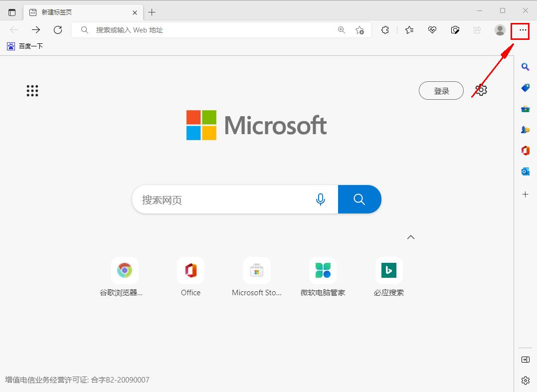This screenshot has width=537, height=392.
Task: Open sidebar Outlook icon
Action: coord(526,172)
